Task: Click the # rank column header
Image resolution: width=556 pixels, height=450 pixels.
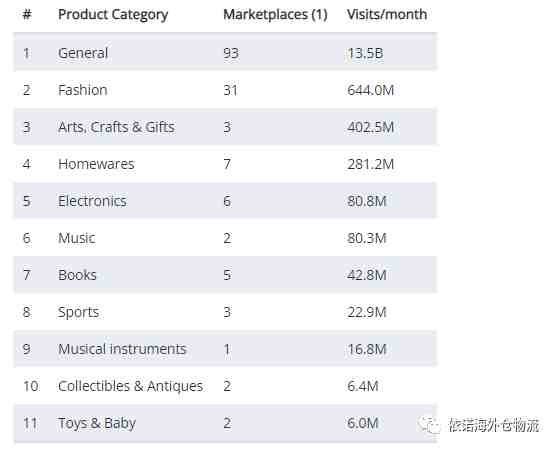Action: click(27, 15)
